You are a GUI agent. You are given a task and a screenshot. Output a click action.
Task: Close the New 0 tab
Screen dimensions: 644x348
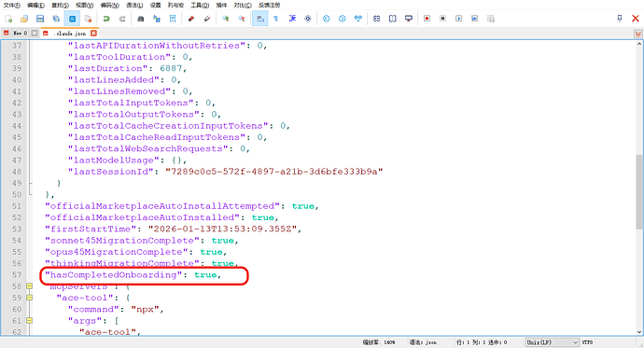(35, 34)
